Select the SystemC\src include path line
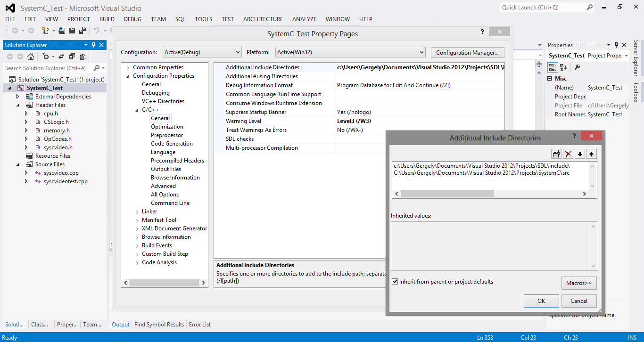 pos(481,173)
